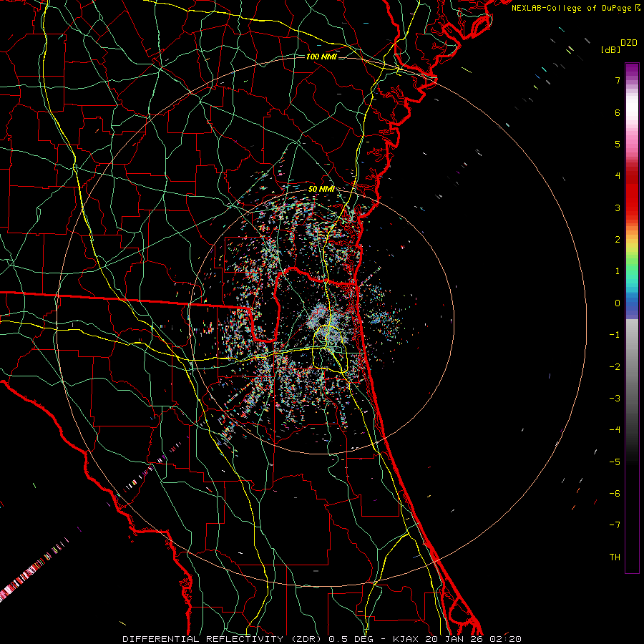The height and width of the screenshot is (644, 644).
Task: Click the -6 value on the color scale
Action: [x=615, y=494]
